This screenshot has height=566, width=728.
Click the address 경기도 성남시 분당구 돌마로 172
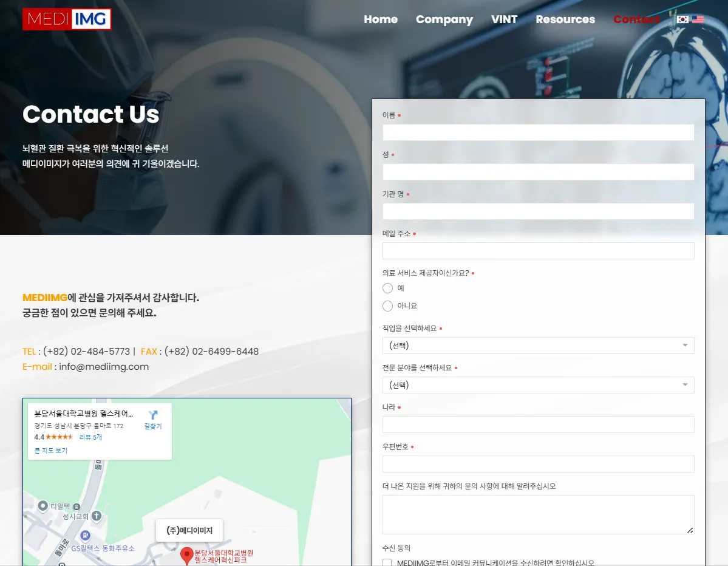tap(78, 426)
